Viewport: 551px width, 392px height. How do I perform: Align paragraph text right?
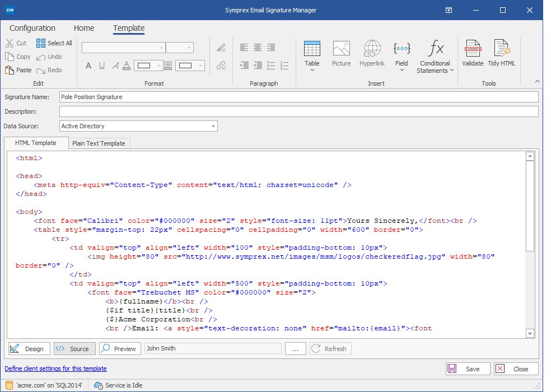271,47
